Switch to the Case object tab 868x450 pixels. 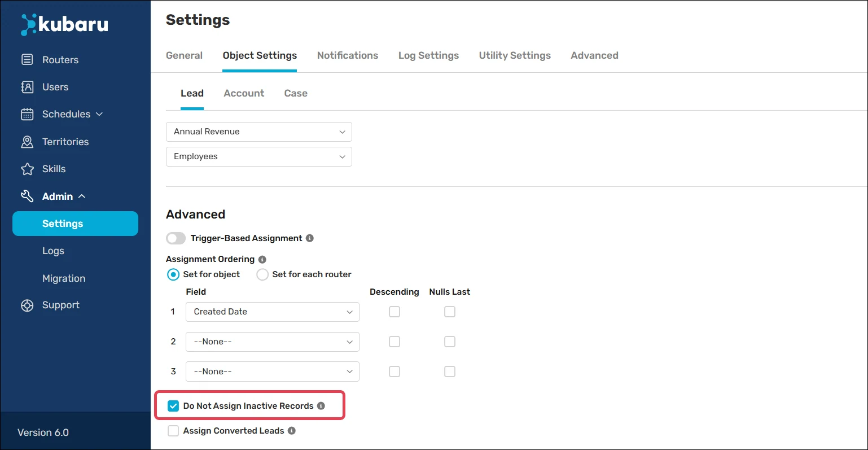pyautogui.click(x=296, y=93)
